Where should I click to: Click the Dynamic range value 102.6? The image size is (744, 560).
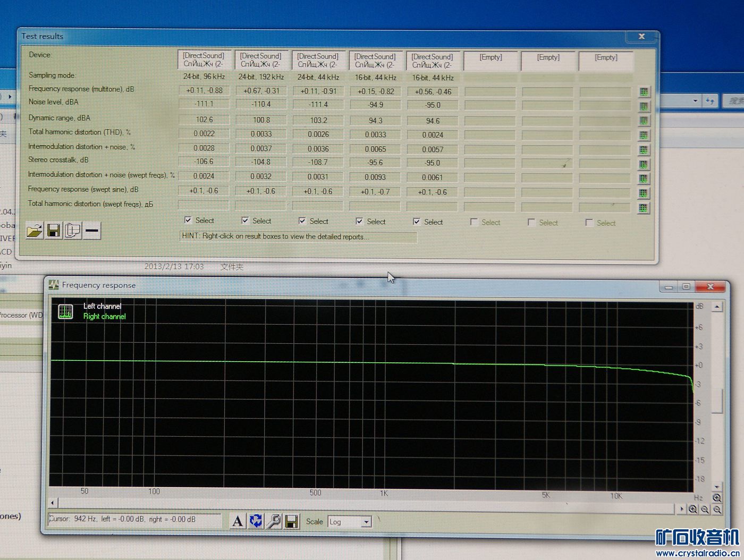(204, 120)
